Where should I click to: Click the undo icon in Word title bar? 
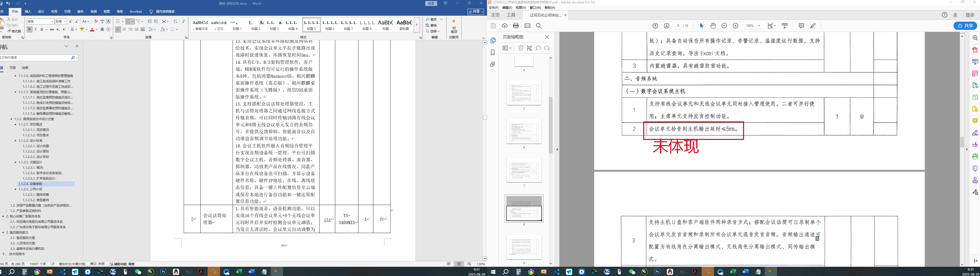(x=8, y=3)
